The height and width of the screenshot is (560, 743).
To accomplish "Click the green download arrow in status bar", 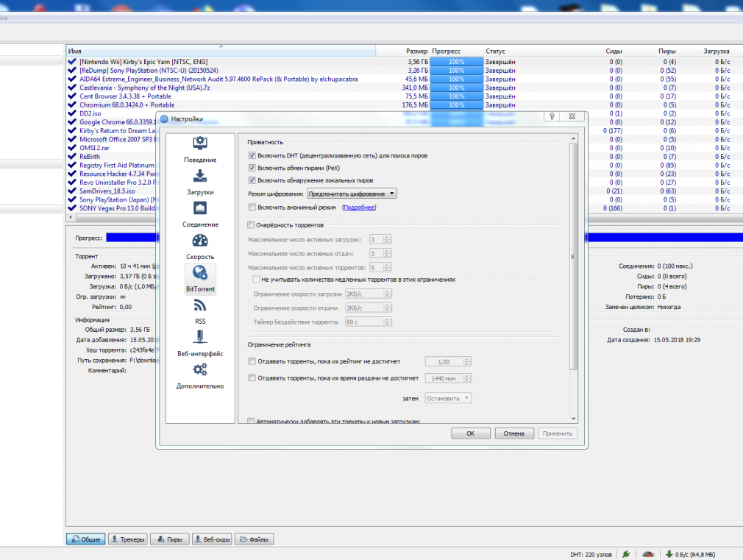I will (x=669, y=554).
